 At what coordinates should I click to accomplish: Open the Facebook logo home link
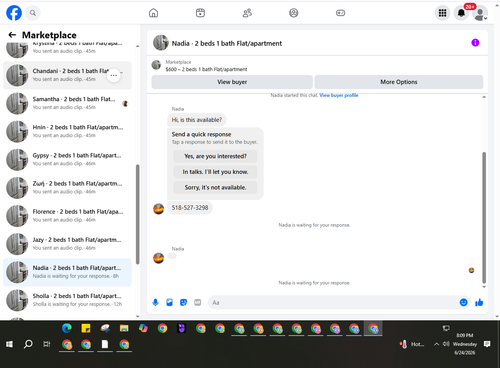[14, 13]
